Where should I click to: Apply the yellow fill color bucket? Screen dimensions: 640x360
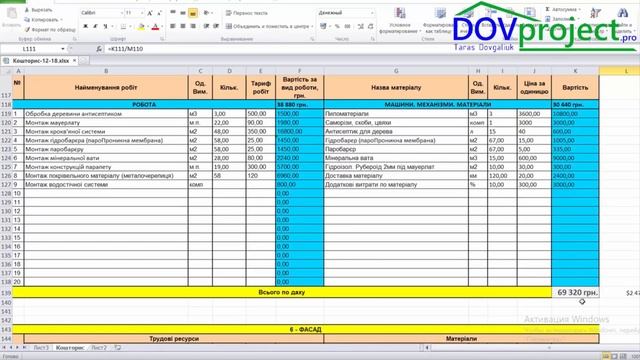[141, 27]
